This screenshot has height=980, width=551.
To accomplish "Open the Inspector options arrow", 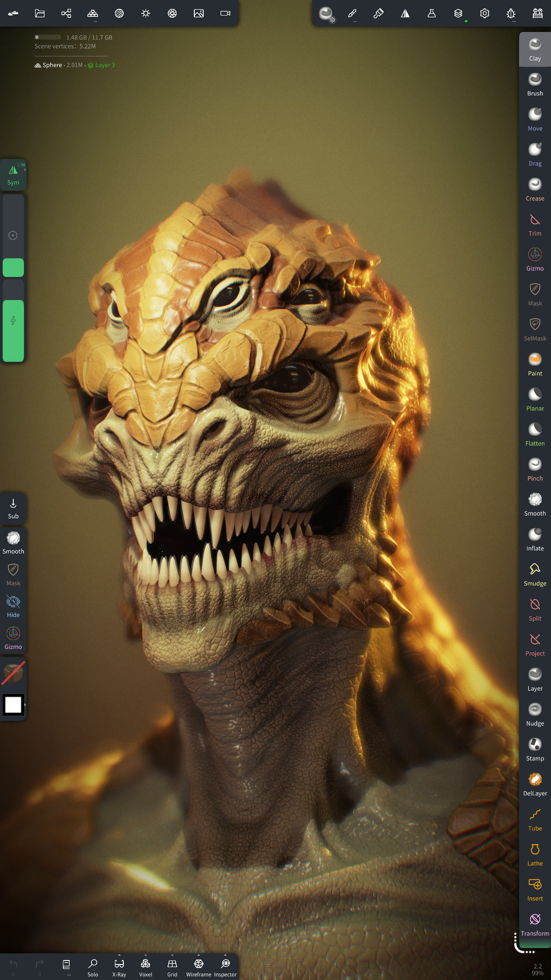I will point(225,955).
